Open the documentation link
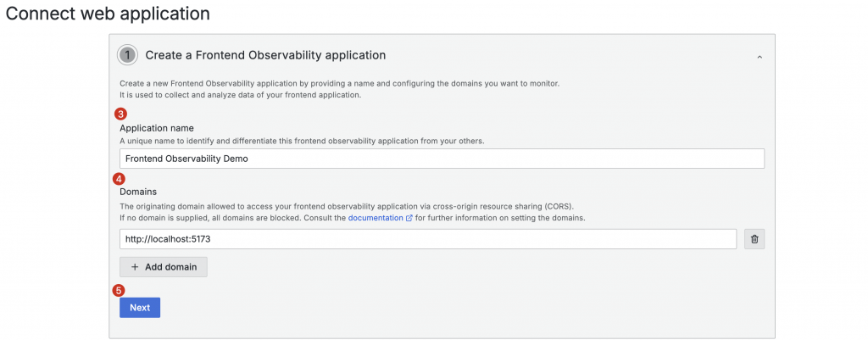868x340 pixels. pos(376,218)
